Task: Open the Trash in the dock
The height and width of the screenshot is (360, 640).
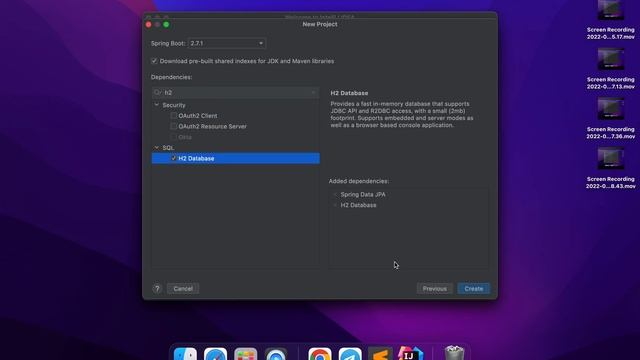Action: click(x=454, y=353)
